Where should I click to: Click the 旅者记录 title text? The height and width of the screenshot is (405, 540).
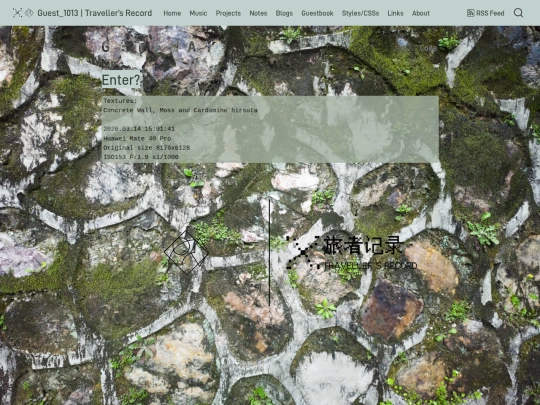[363, 246]
